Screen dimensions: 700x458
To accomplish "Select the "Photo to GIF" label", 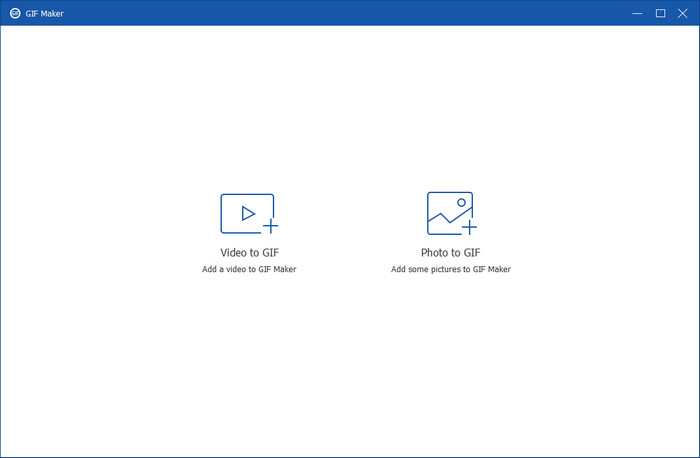I will (x=451, y=253).
